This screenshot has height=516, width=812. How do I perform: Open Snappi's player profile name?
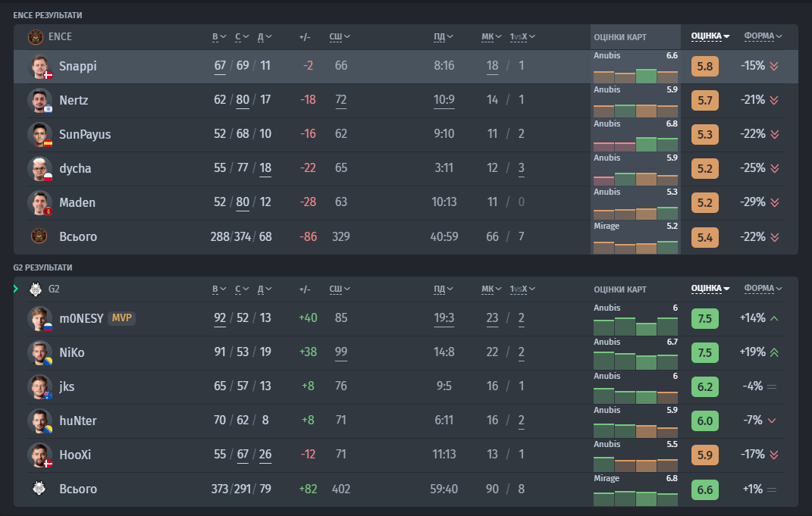pos(77,66)
